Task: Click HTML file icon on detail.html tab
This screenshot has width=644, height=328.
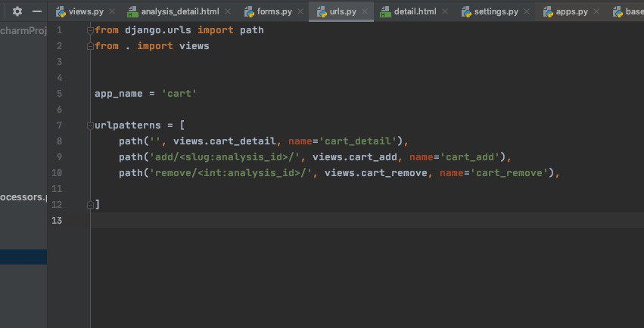Action: 386,11
